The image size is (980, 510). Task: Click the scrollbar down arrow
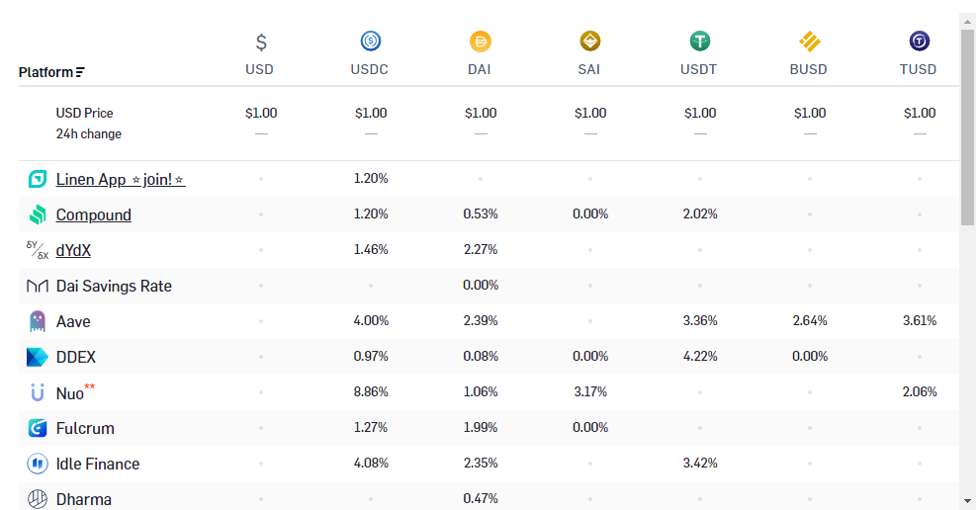point(967,501)
